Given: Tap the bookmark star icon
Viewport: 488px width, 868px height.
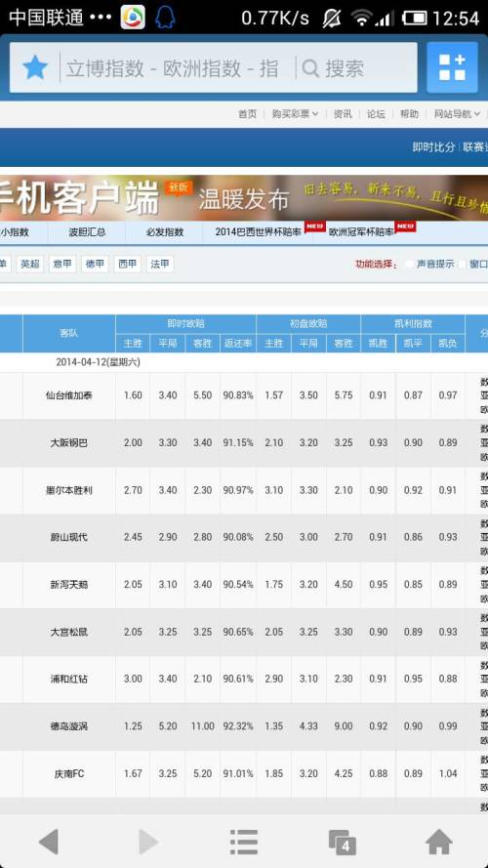Looking at the screenshot, I should click(x=35, y=68).
